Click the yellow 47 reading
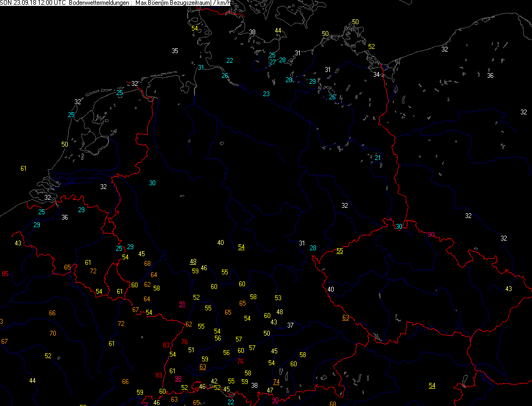Viewport: 532px width, 406px height. [270, 390]
